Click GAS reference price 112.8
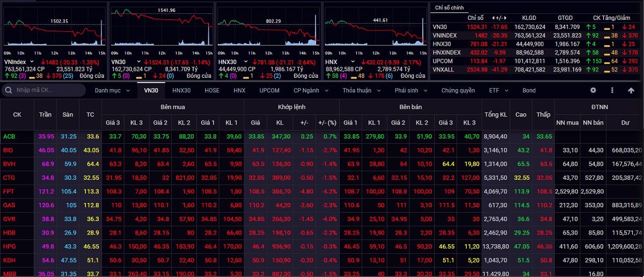The height and width of the screenshot is (277, 644). (x=92, y=205)
